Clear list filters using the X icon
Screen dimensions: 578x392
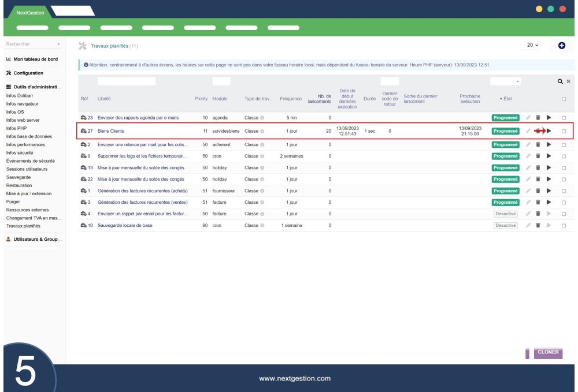click(568, 81)
